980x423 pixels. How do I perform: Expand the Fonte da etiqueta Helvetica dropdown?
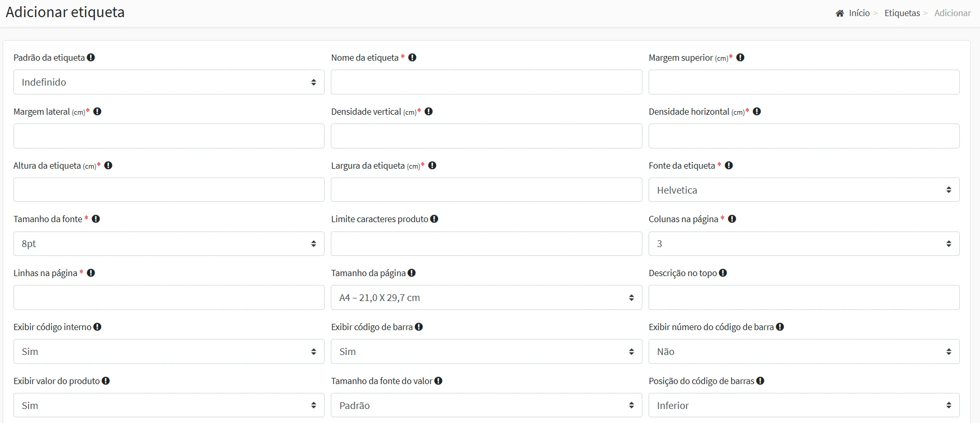click(804, 190)
